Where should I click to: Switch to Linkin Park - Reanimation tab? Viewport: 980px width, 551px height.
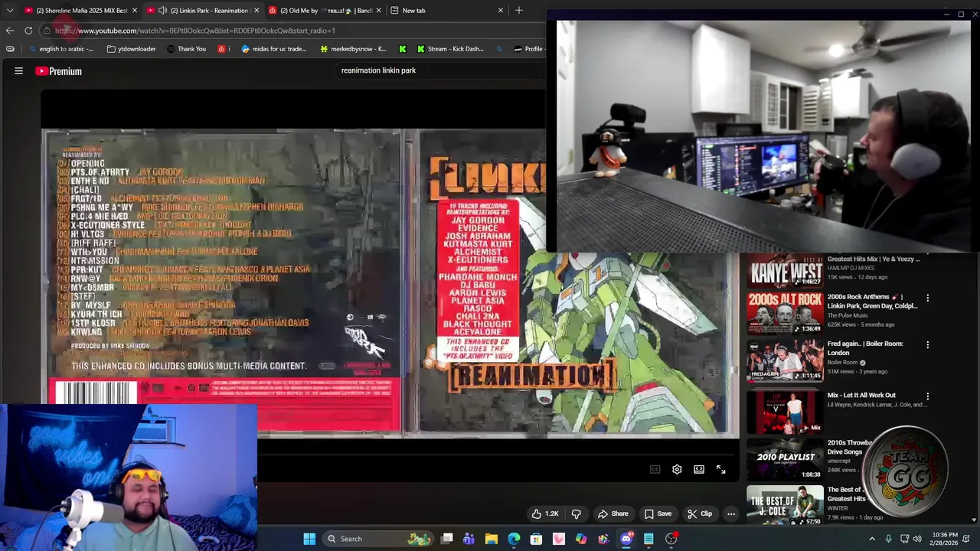coord(204,11)
